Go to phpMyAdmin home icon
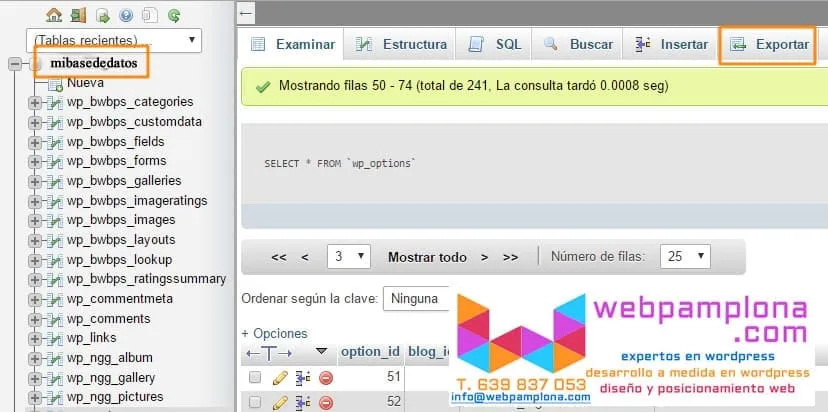Viewport: 828px width, 412px height. click(54, 15)
